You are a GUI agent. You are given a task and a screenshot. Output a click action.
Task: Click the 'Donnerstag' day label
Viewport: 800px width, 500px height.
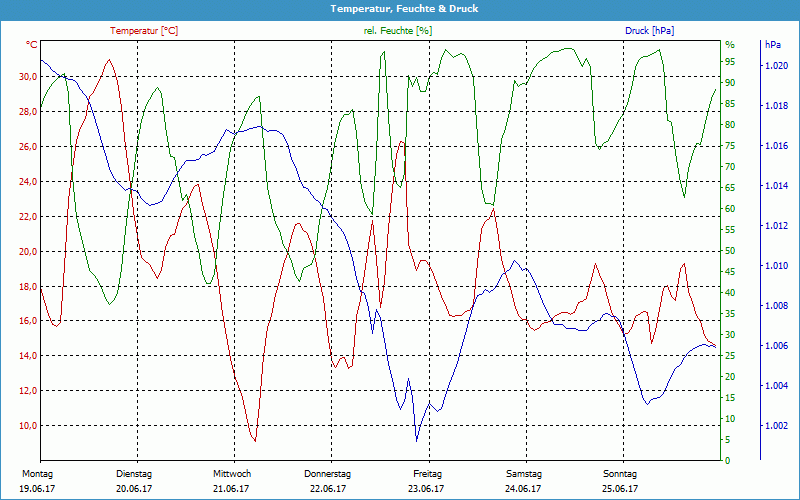tap(328, 474)
